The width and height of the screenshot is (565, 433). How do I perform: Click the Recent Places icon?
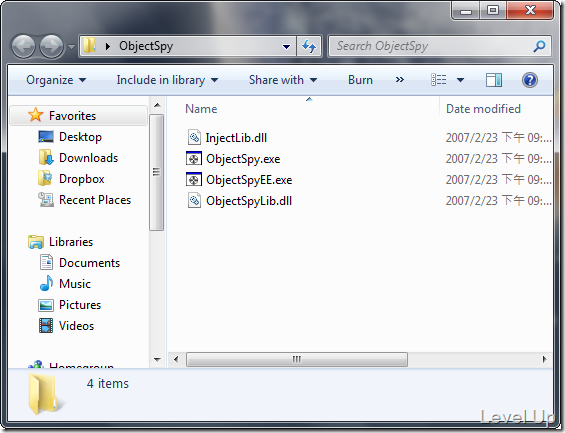click(x=46, y=200)
